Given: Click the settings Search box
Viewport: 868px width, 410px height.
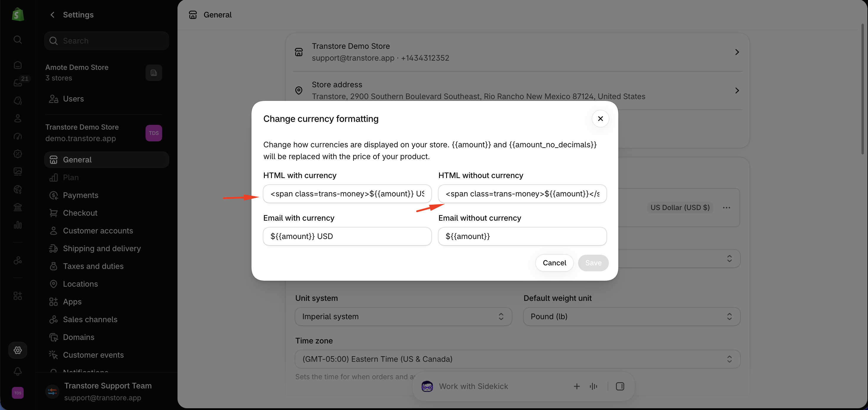Looking at the screenshot, I should coord(107,41).
